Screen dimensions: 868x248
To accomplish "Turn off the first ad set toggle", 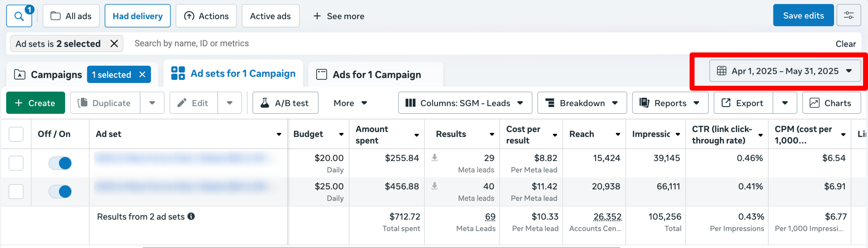I will pyautogui.click(x=60, y=163).
